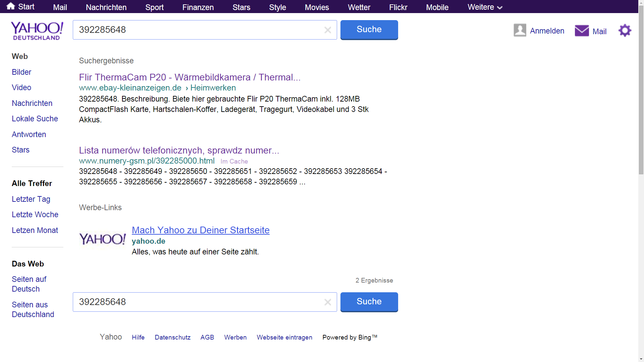Click www.numery-gsm.pl result URL
The width and height of the screenshot is (644, 362).
pos(147,161)
